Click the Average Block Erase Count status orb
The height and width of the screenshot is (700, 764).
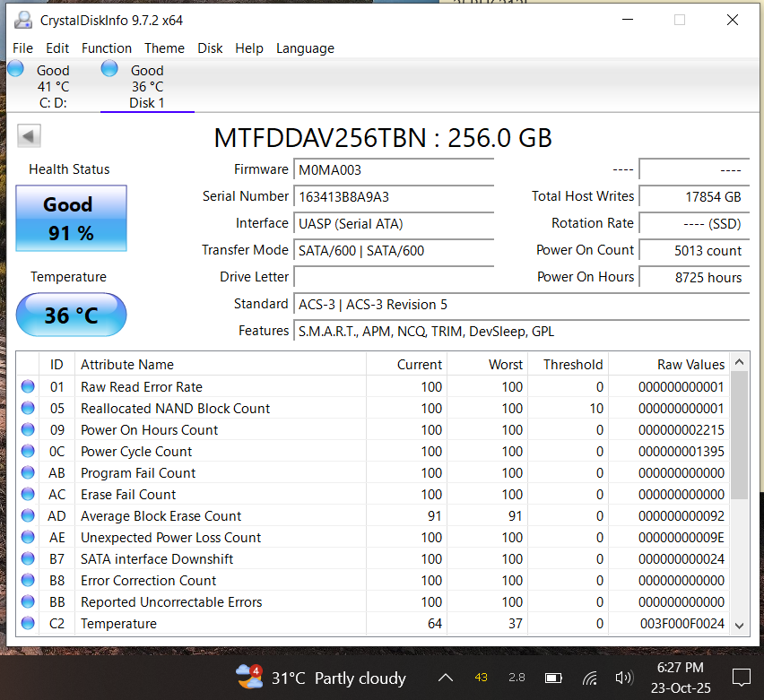click(28, 516)
